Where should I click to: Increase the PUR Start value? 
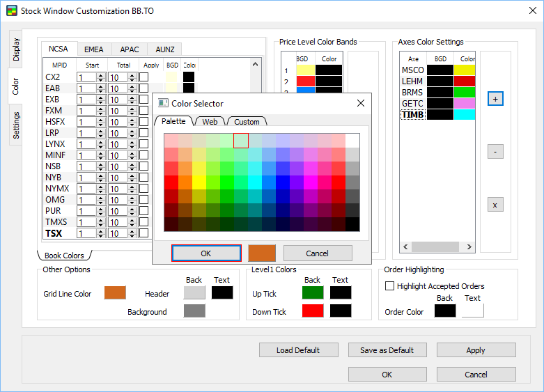pyautogui.click(x=101, y=208)
